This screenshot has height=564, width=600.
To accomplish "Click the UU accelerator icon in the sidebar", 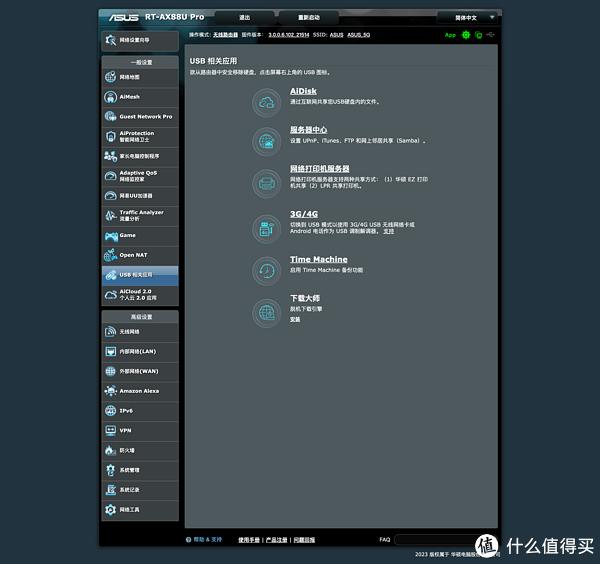I will [111, 196].
